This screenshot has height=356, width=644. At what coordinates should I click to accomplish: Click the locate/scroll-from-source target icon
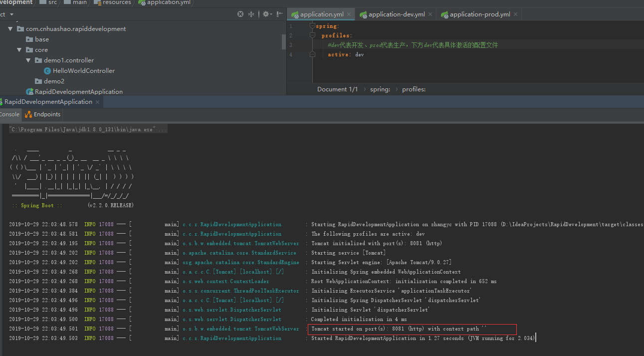point(240,14)
